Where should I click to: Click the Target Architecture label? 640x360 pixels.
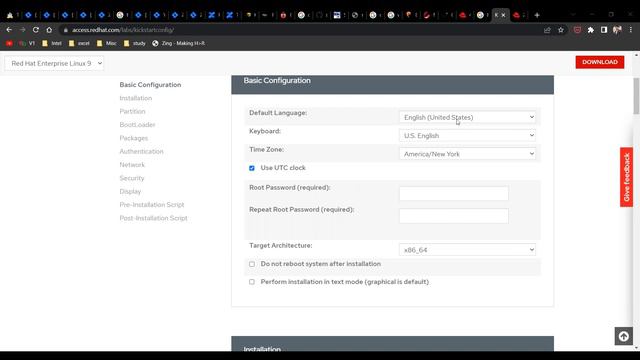point(280,246)
